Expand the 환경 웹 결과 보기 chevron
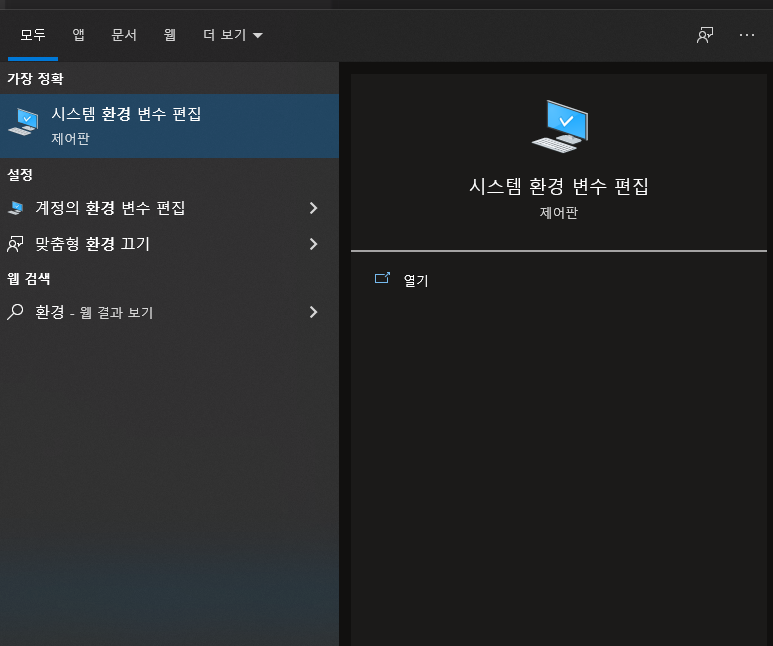 tap(313, 312)
